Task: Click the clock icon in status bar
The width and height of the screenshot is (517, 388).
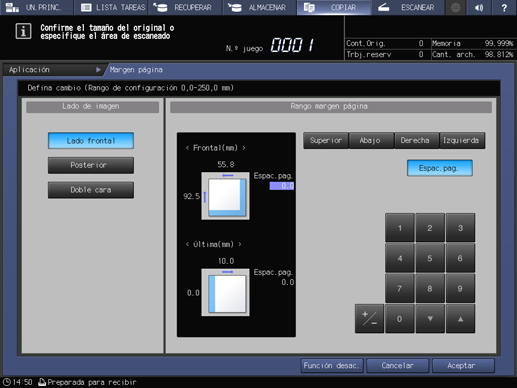Action: (x=7, y=382)
